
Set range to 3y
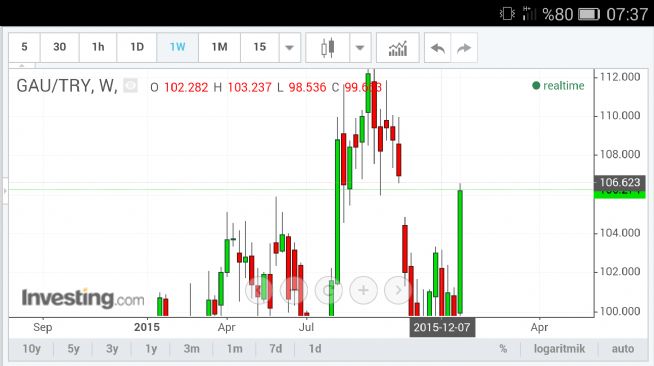[x=112, y=349]
